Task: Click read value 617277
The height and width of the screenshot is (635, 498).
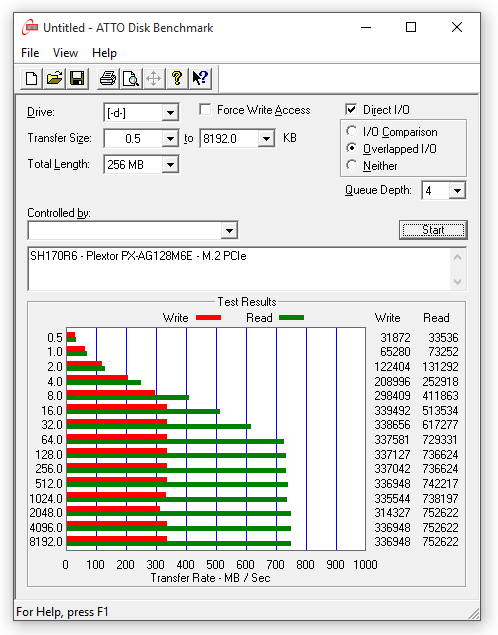Action: click(441, 425)
